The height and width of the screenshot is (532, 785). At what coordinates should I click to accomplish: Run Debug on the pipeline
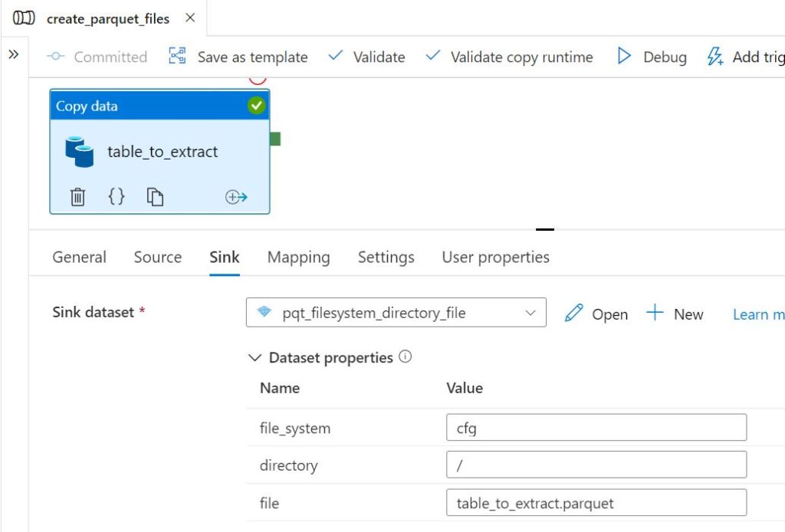(652, 57)
